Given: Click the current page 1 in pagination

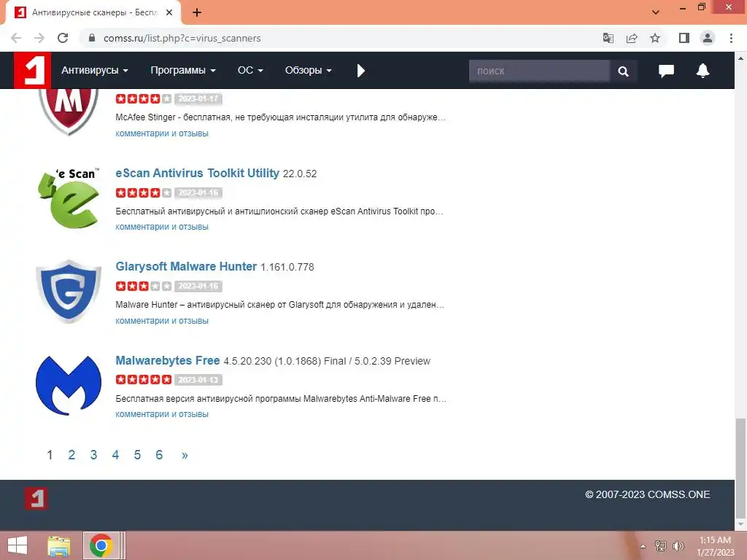Looking at the screenshot, I should point(50,455).
